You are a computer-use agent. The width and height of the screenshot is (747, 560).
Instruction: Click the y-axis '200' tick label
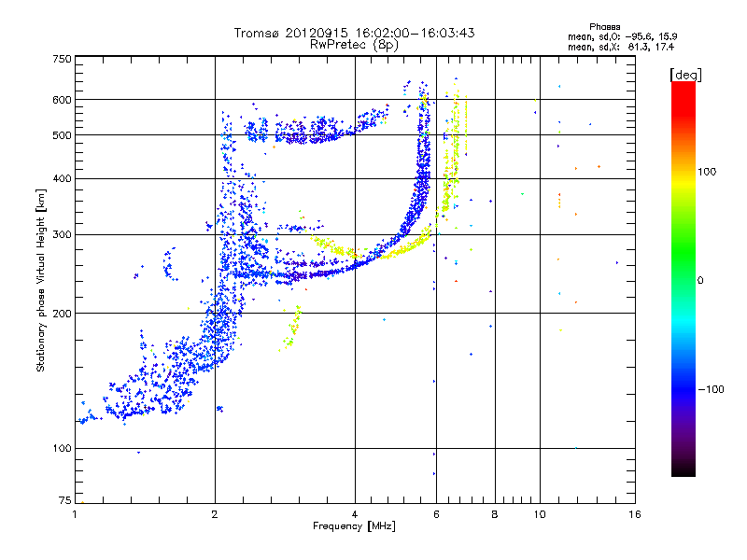click(x=62, y=314)
